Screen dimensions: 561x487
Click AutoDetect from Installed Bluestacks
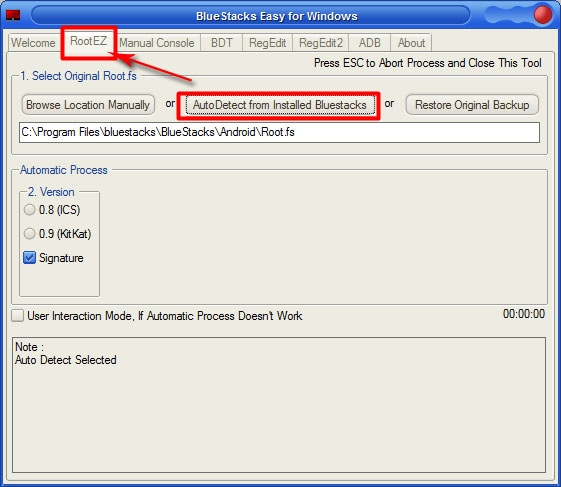[279, 105]
